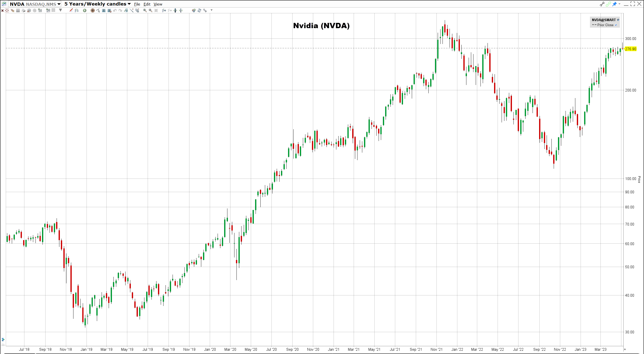Toggle the blue pin icon
Screen dimensions: 644x354
pyautogui.click(x=615, y=4)
